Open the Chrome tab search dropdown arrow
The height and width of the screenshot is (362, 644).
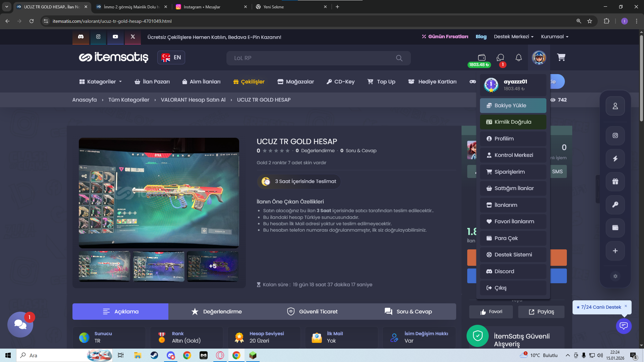(x=7, y=7)
